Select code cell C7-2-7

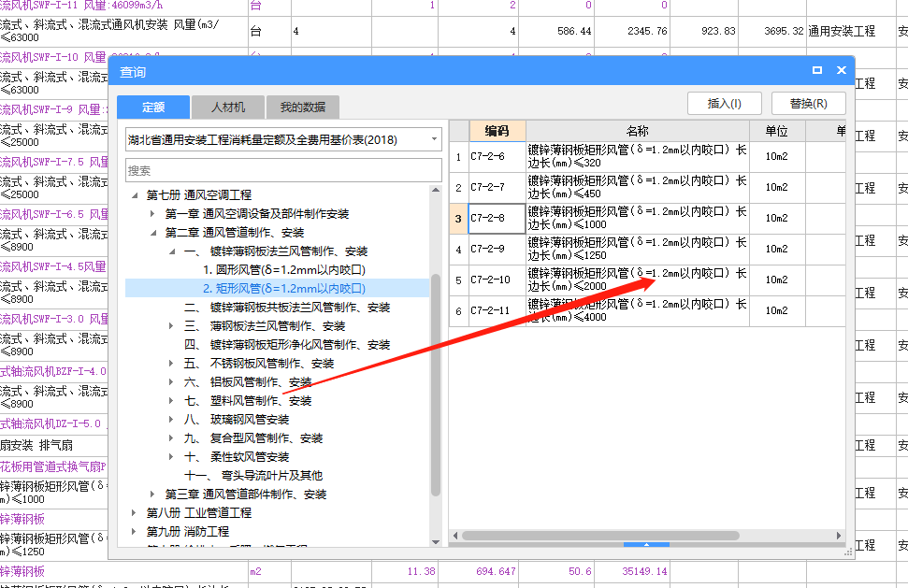click(x=497, y=188)
